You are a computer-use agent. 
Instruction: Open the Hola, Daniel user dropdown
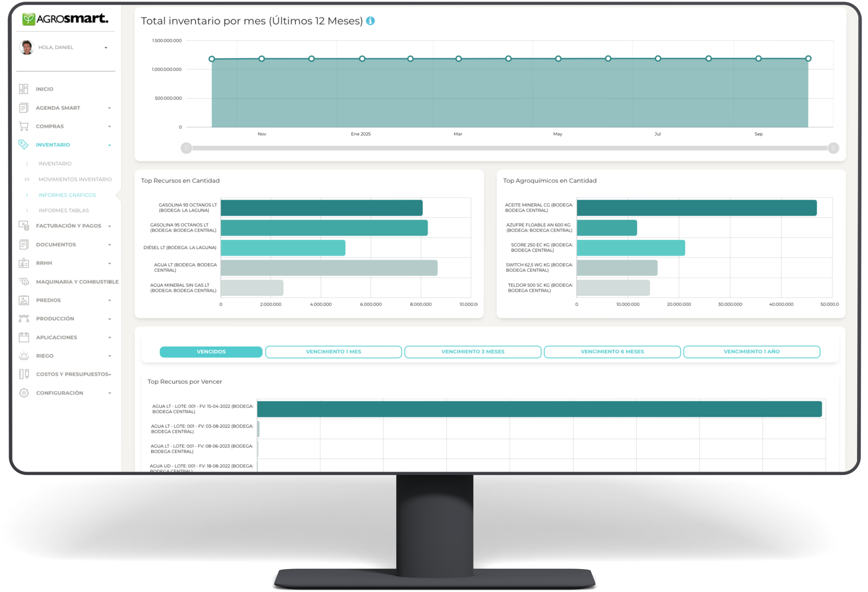click(106, 48)
